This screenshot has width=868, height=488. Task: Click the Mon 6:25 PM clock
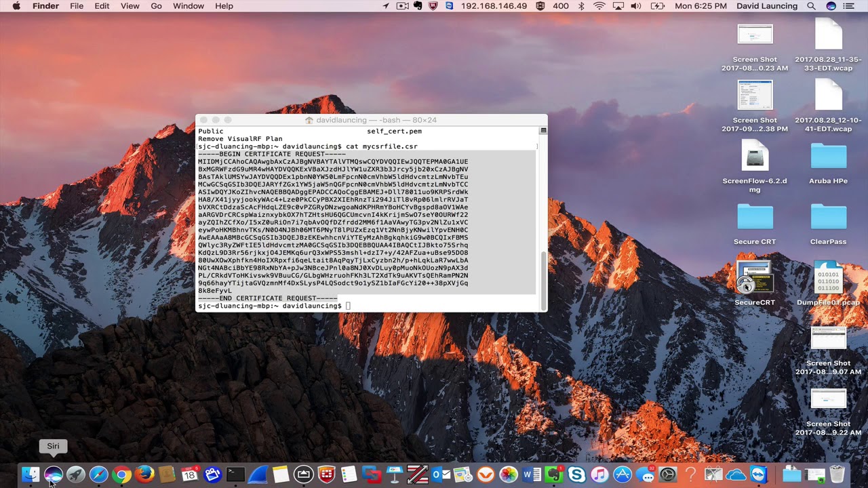701,6
